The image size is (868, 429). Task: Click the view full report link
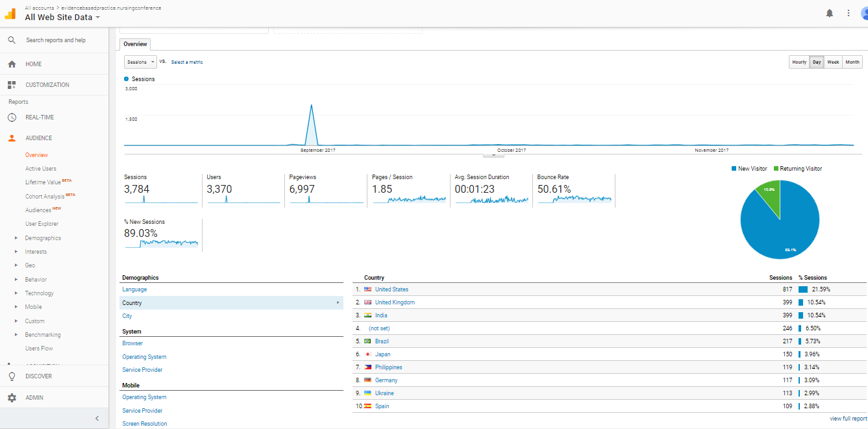point(848,419)
